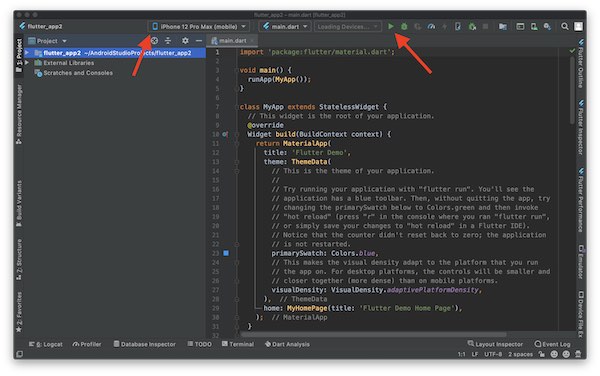Click the 2 spaces indent status entry
The height and width of the screenshot is (376, 600).
(x=520, y=354)
